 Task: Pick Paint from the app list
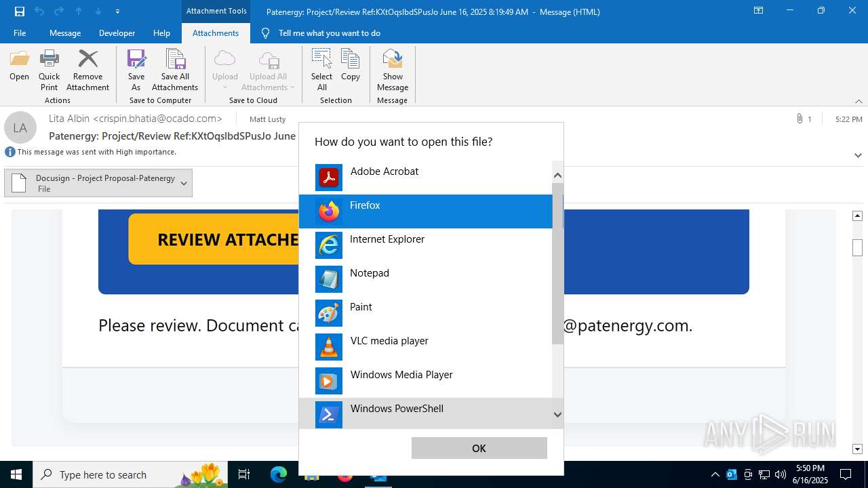tap(426, 313)
